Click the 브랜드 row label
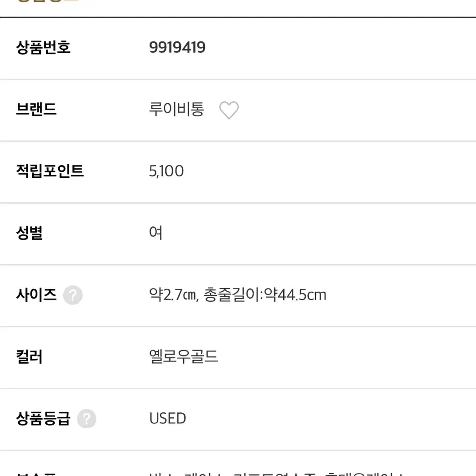Viewport: 476px width, 476px height. [x=36, y=109]
